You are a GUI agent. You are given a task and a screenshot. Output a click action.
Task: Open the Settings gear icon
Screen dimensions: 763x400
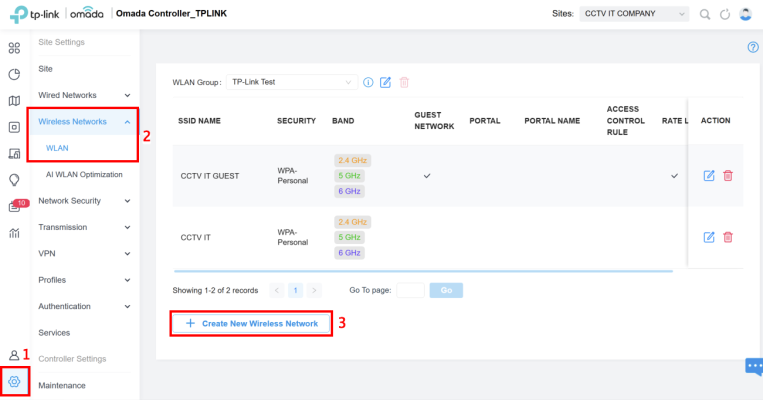[14, 382]
